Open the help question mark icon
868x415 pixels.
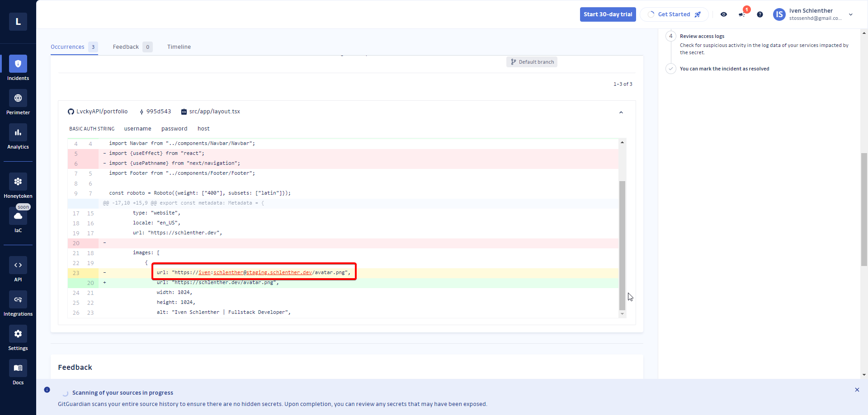pos(760,14)
